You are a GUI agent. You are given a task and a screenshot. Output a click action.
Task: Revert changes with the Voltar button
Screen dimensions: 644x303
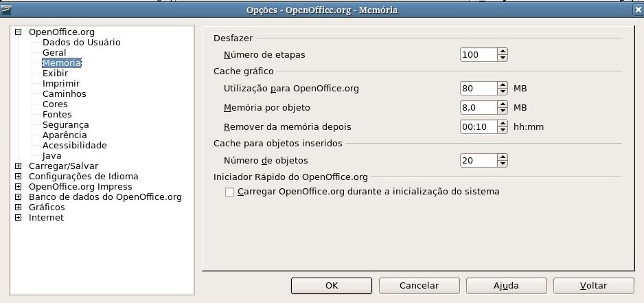[593, 286]
